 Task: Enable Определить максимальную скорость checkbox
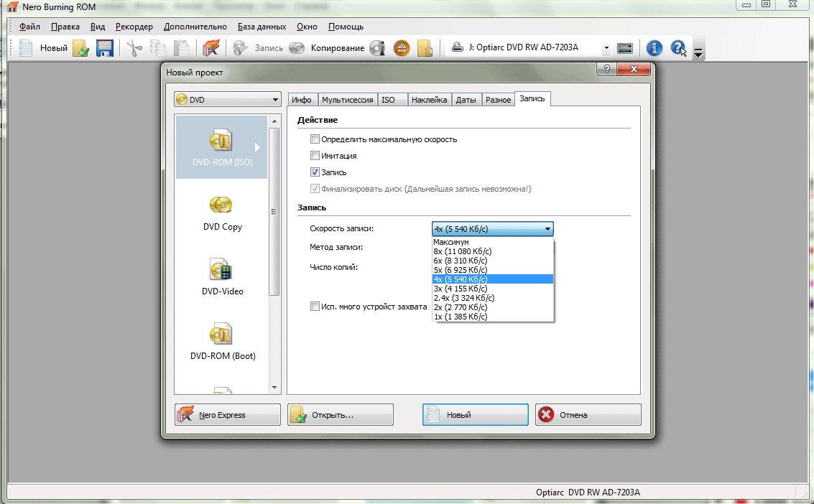pyautogui.click(x=315, y=139)
